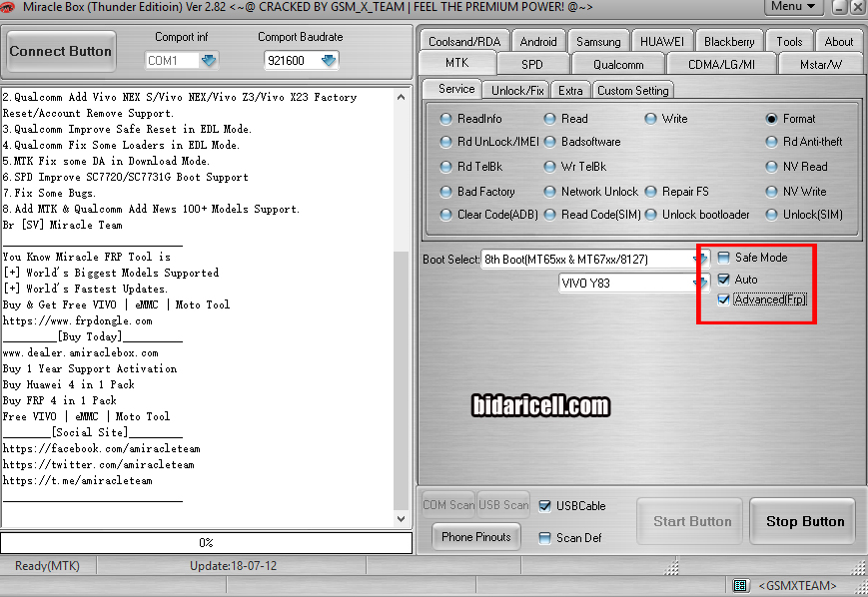This screenshot has width=868, height=597.
Task: Choose the Unlock bootloader option
Action: point(697,214)
